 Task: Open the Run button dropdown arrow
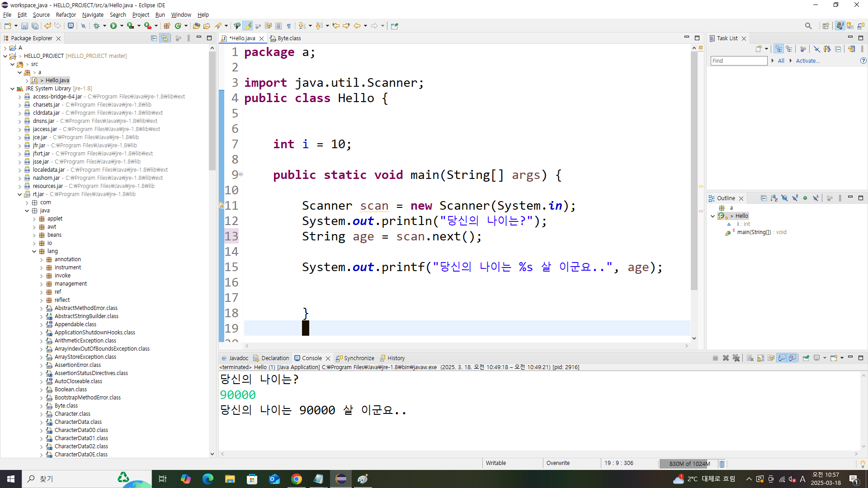pyautogui.click(x=122, y=26)
